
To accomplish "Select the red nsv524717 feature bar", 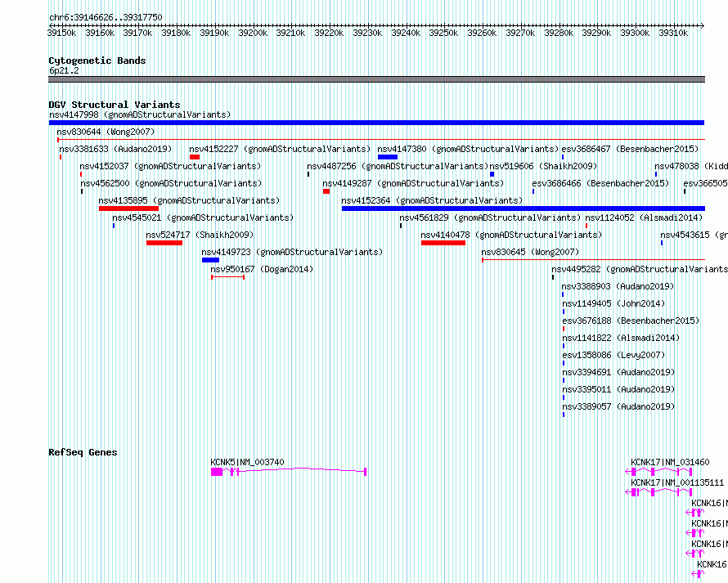I will point(164,243).
